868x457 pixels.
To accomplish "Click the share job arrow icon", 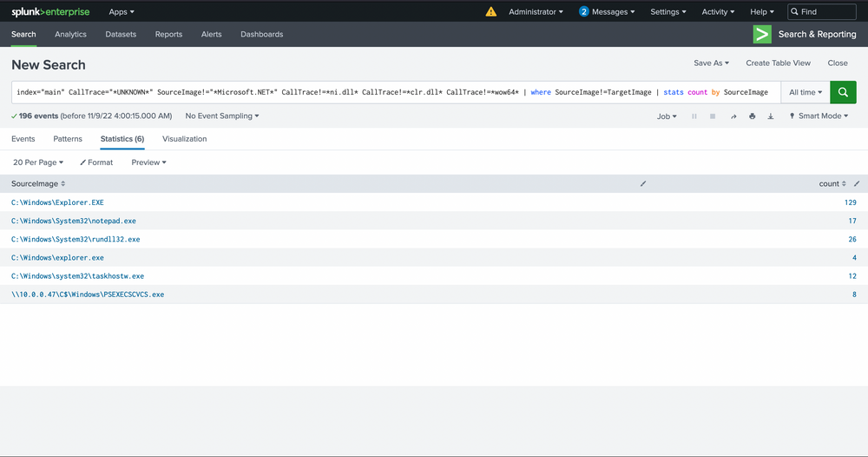I will coord(733,116).
